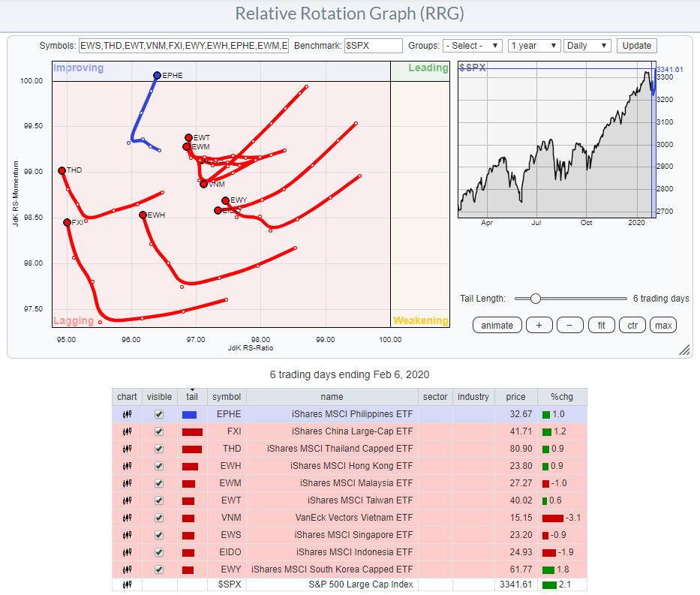Viewport: 700px width, 595px height.
Task: Click the chart icon in the THD row
Action: (127, 449)
